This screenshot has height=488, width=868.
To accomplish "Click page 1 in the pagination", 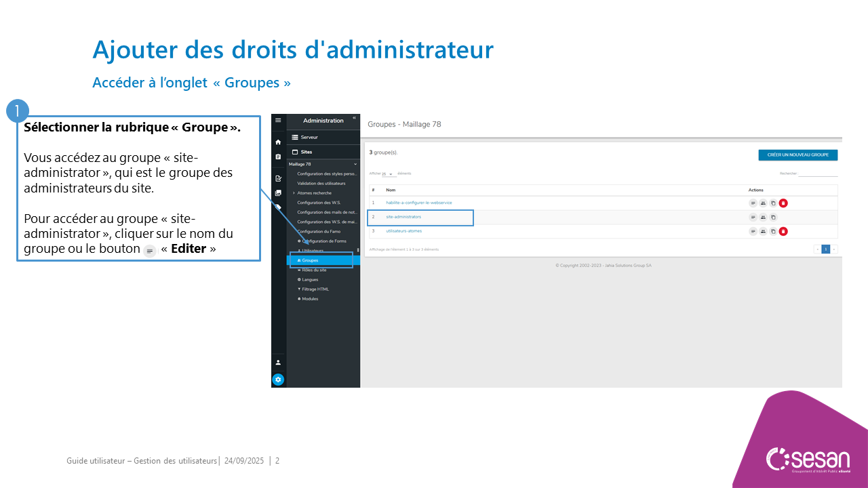I will coord(825,249).
